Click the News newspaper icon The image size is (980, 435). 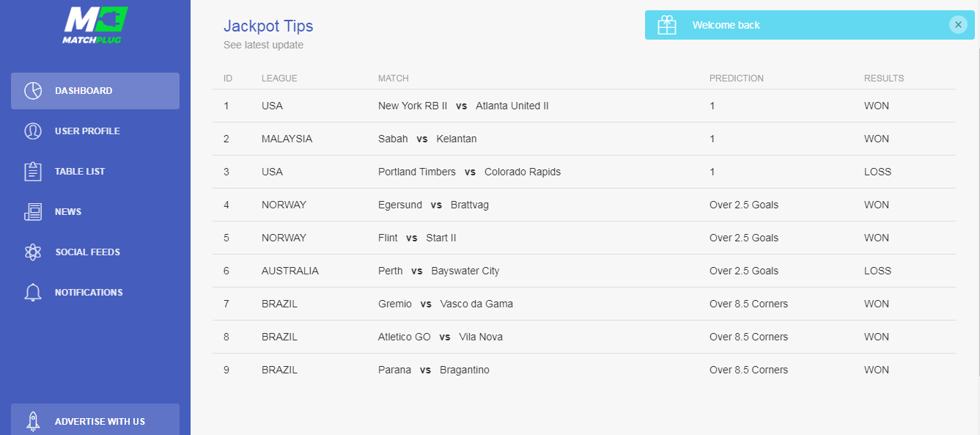coord(33,212)
